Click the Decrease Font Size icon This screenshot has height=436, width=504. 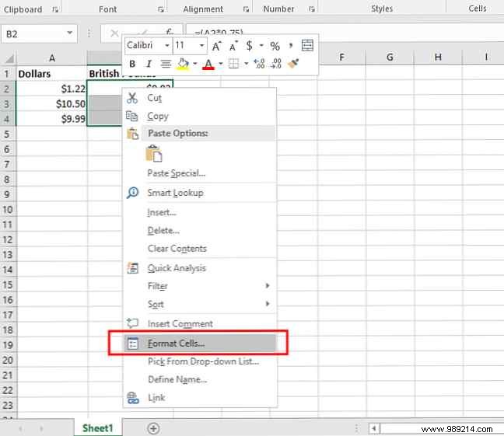click(233, 46)
